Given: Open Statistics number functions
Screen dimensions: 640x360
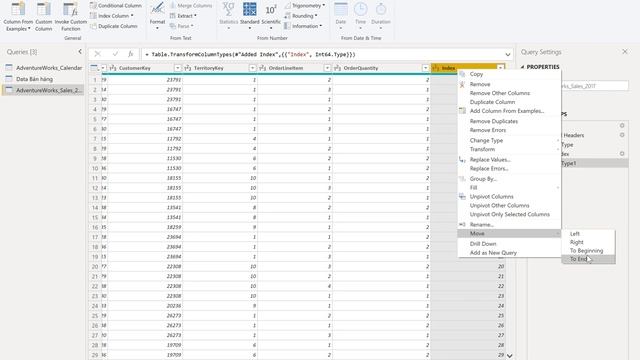Looking at the screenshot, I should pyautogui.click(x=229, y=17).
